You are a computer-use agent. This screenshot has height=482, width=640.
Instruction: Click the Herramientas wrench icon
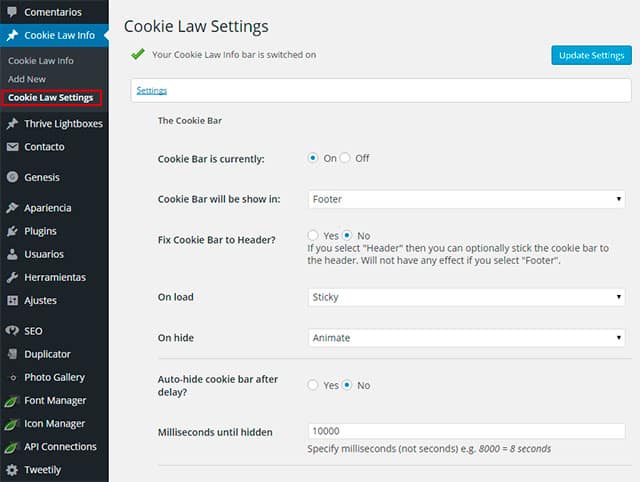tap(12, 278)
